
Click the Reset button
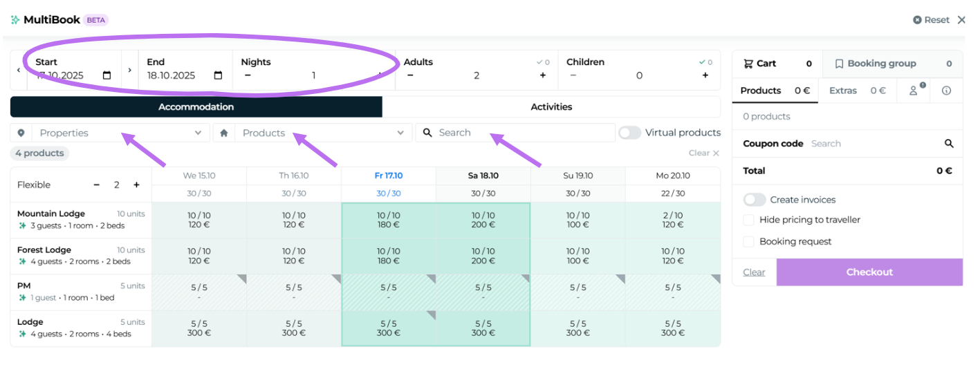coord(931,20)
